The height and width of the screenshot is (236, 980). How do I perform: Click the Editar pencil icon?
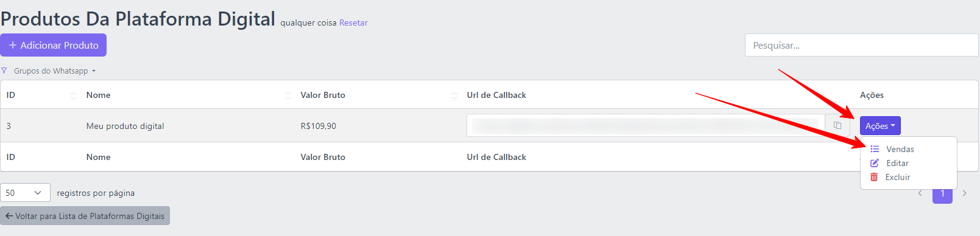click(x=875, y=163)
